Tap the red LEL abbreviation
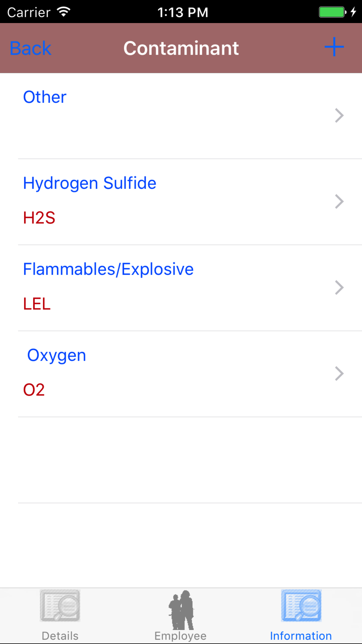362x644 pixels. pos(37,304)
